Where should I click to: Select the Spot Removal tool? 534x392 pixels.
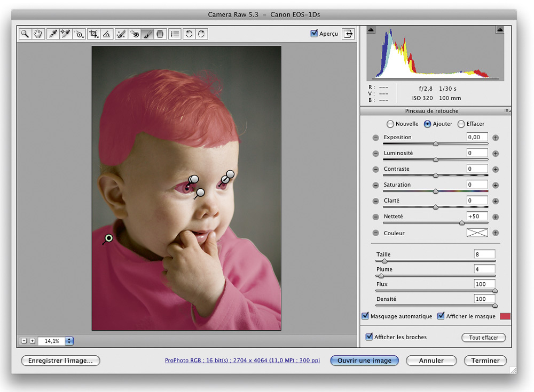tap(121, 34)
